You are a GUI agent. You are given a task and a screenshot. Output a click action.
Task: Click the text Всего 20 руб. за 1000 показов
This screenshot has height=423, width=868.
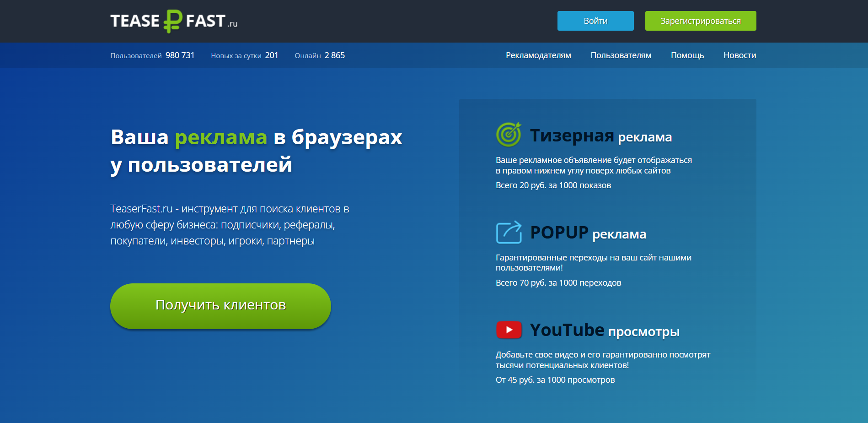click(553, 185)
